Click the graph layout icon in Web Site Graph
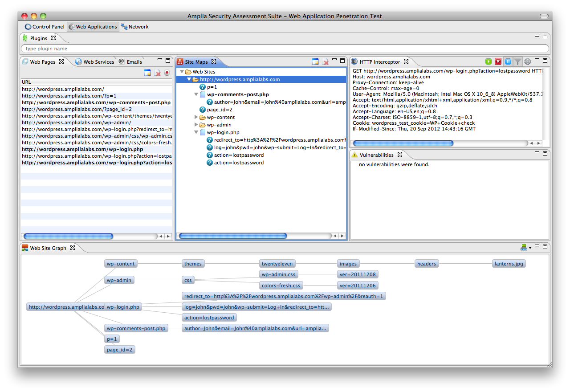Image resolution: width=570 pixels, height=392 pixels. [524, 248]
